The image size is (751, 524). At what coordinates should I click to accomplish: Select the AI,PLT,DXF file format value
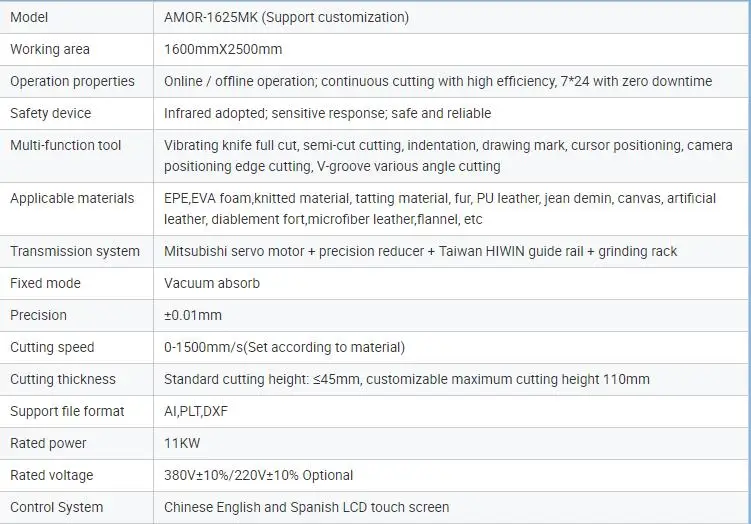[x=196, y=411]
